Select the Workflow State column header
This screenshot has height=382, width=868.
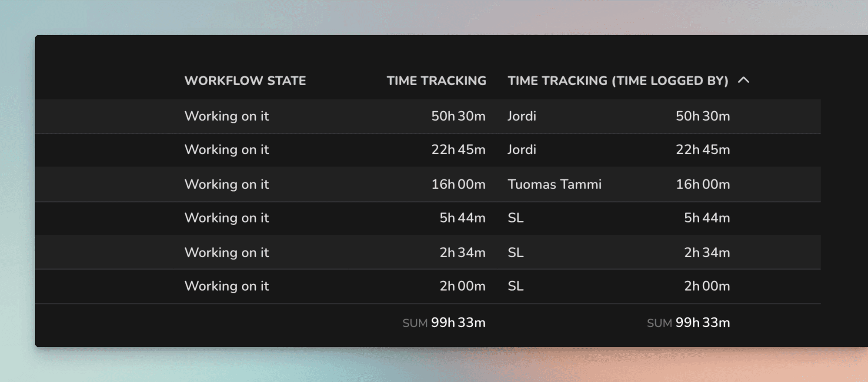(245, 80)
